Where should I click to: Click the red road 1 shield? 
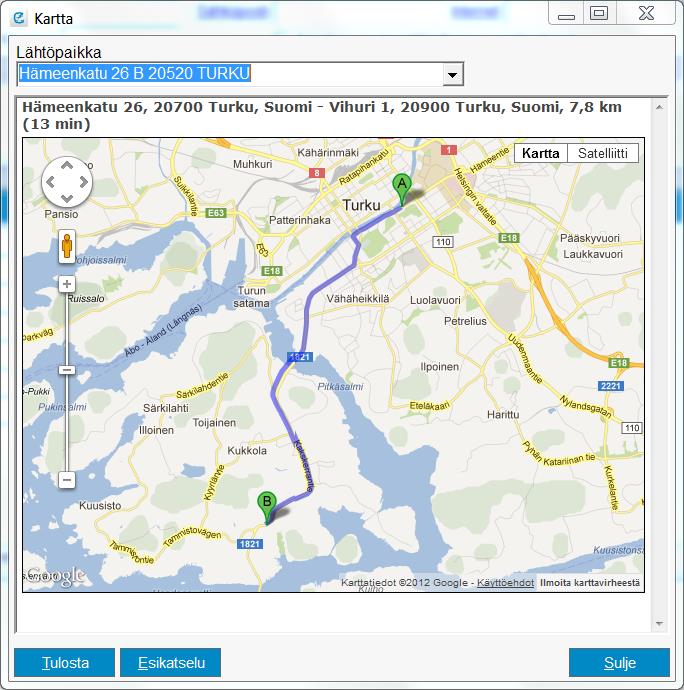[449, 150]
